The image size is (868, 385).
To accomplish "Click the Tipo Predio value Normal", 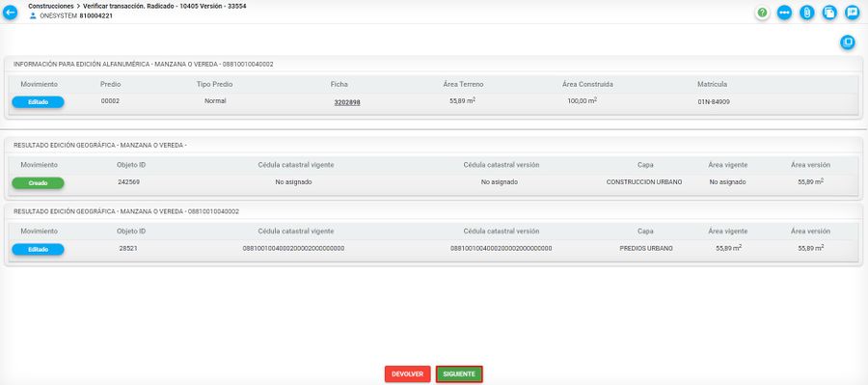I will tap(215, 100).
